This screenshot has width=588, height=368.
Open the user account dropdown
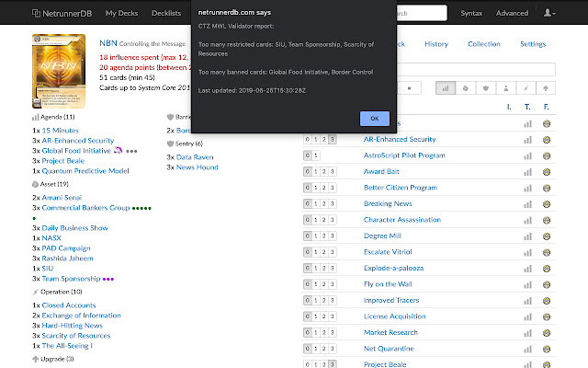tap(549, 13)
